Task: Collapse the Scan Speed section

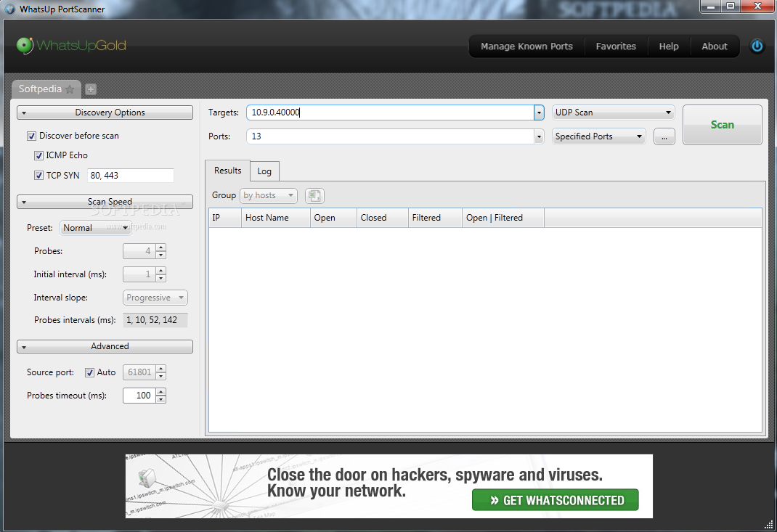Action: 105,202
